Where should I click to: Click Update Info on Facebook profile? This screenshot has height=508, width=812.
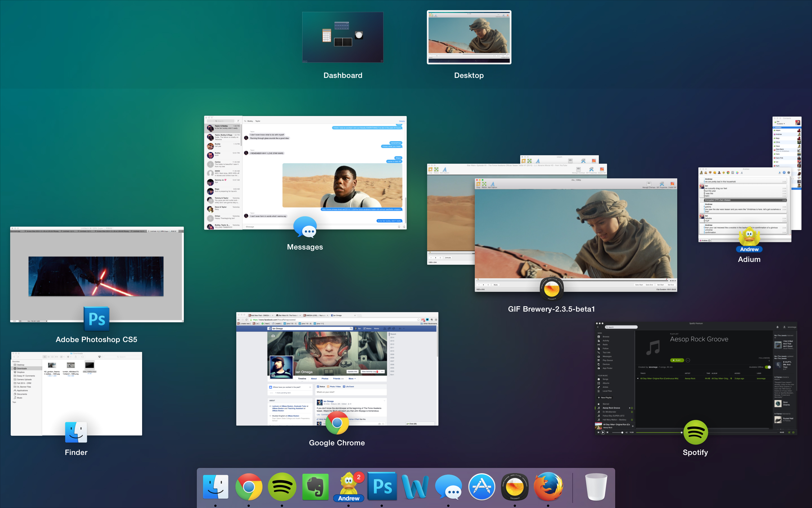(353, 372)
